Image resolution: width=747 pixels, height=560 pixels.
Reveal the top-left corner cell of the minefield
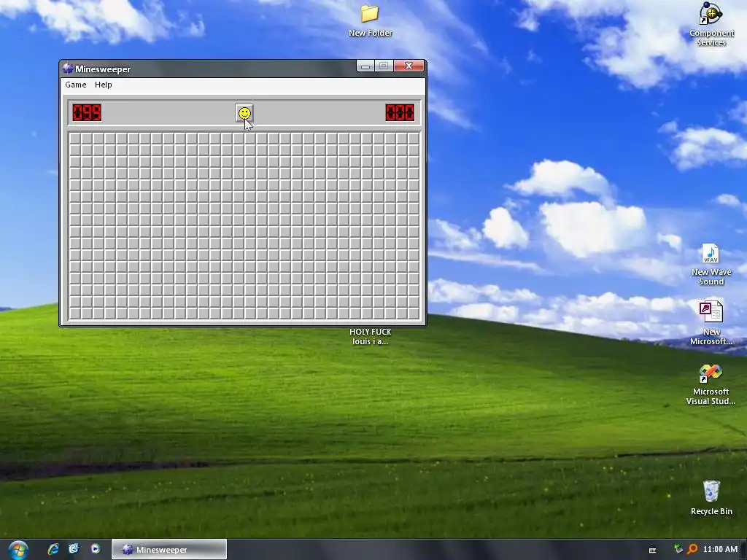75,139
